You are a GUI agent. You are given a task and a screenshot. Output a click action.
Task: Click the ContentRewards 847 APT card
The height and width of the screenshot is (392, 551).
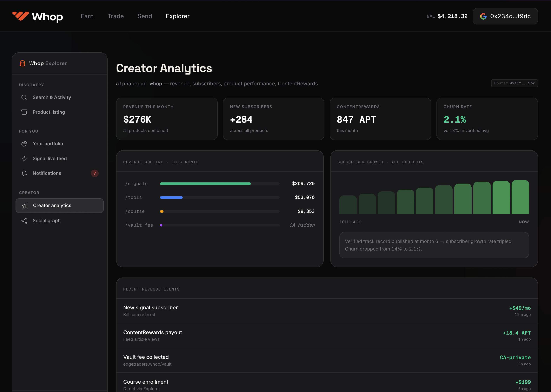(380, 119)
